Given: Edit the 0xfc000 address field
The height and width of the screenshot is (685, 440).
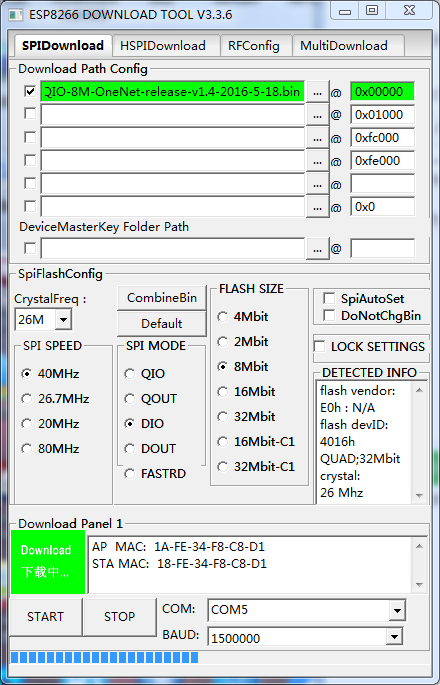Looking at the screenshot, I should pos(382,138).
